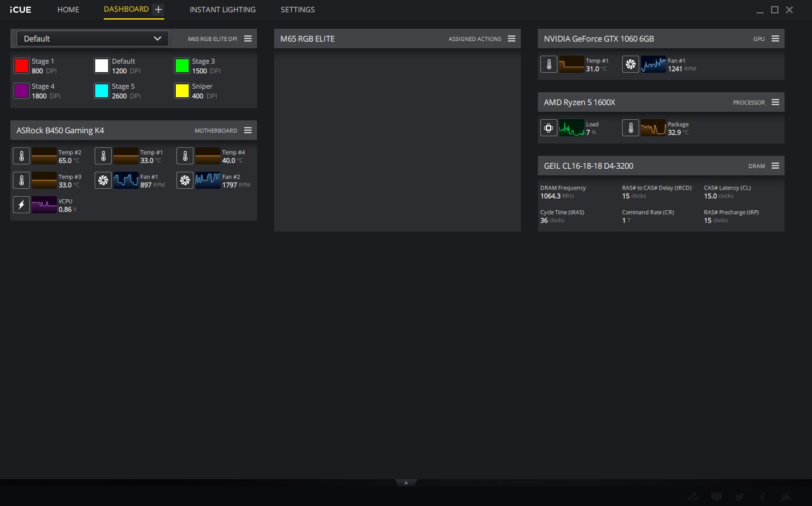Click the GPU Temp #1 thermometer icon
Screen dimensions: 812x506
(549, 64)
